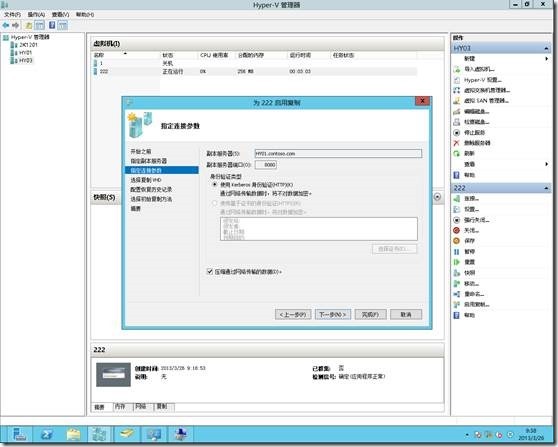The height and width of the screenshot is (447, 558).
Task: Click the 设置 icon under 222
Action: [457, 209]
